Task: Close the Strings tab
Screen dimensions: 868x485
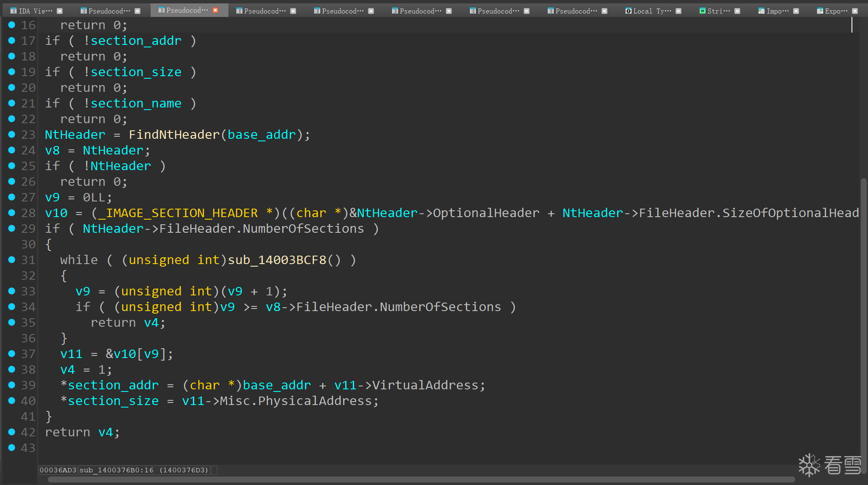Action: pos(737,11)
